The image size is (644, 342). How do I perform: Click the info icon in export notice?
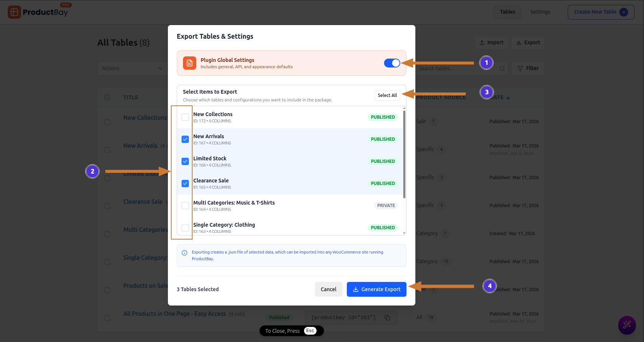[184, 253]
